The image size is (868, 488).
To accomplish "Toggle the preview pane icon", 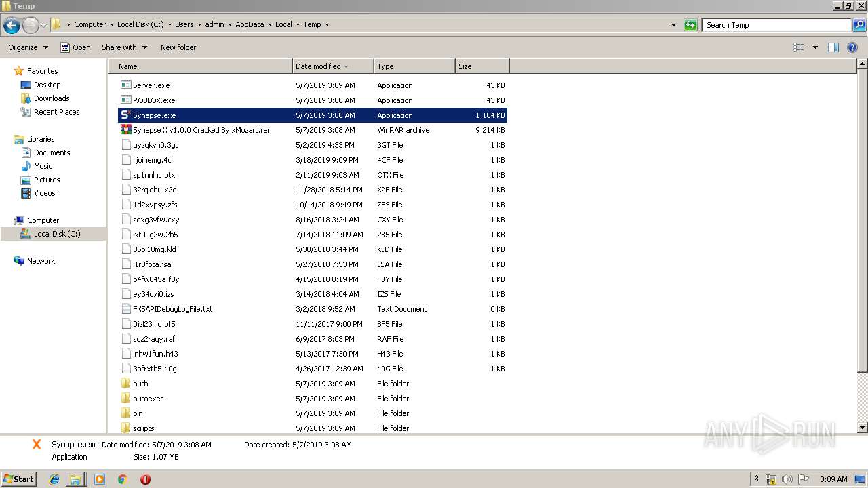I will (833, 47).
